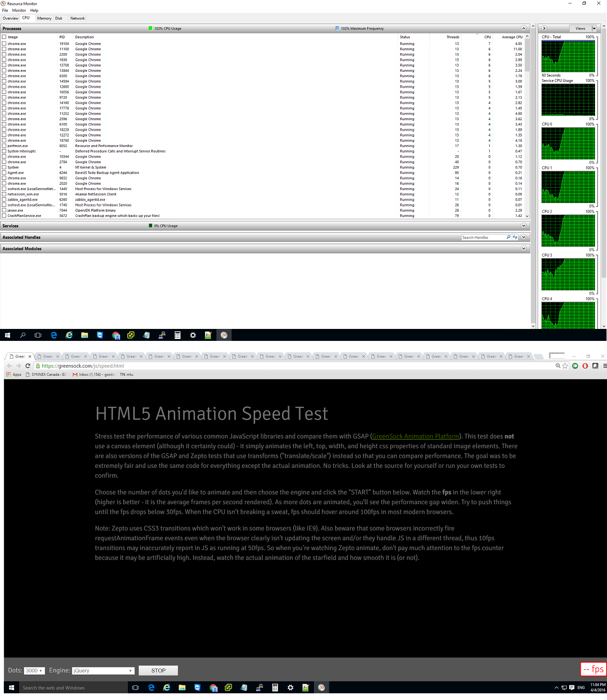Open the Views dropdown arrow
The width and height of the screenshot is (607, 700).
pos(594,28)
